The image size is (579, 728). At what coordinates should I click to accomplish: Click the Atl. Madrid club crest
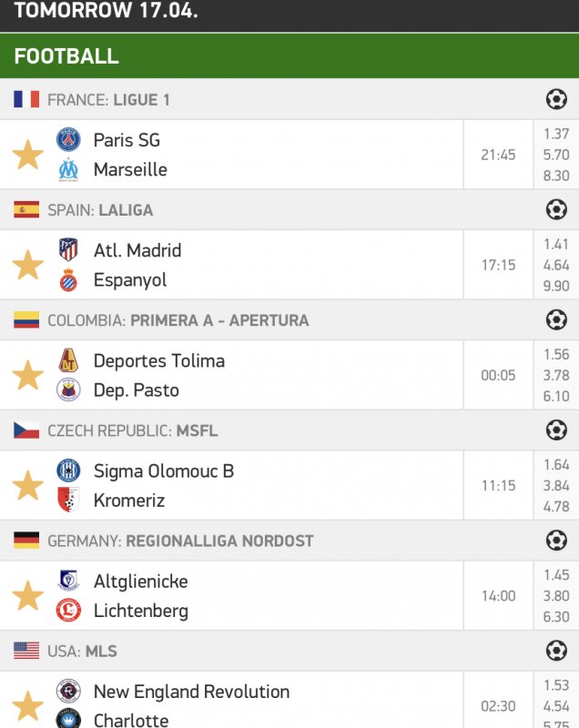click(x=68, y=249)
